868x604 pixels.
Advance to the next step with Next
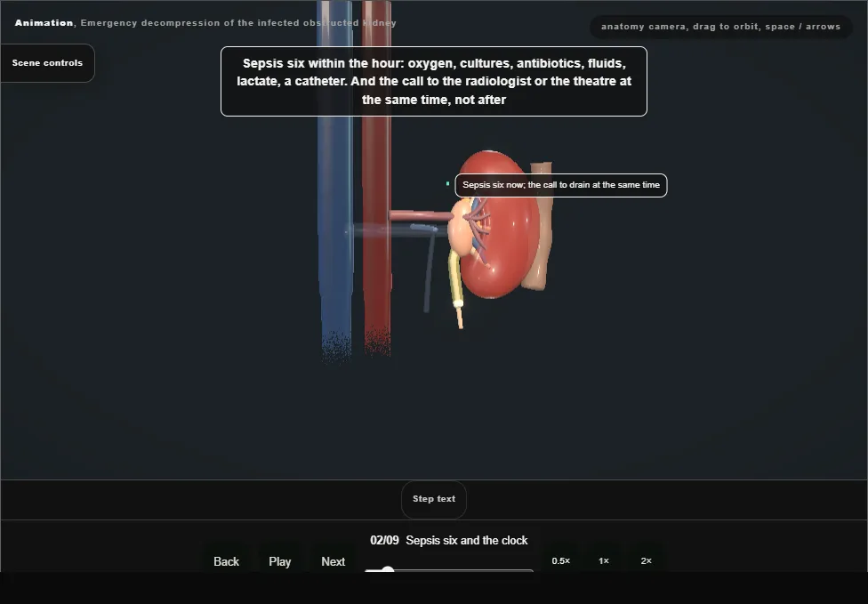334,561
